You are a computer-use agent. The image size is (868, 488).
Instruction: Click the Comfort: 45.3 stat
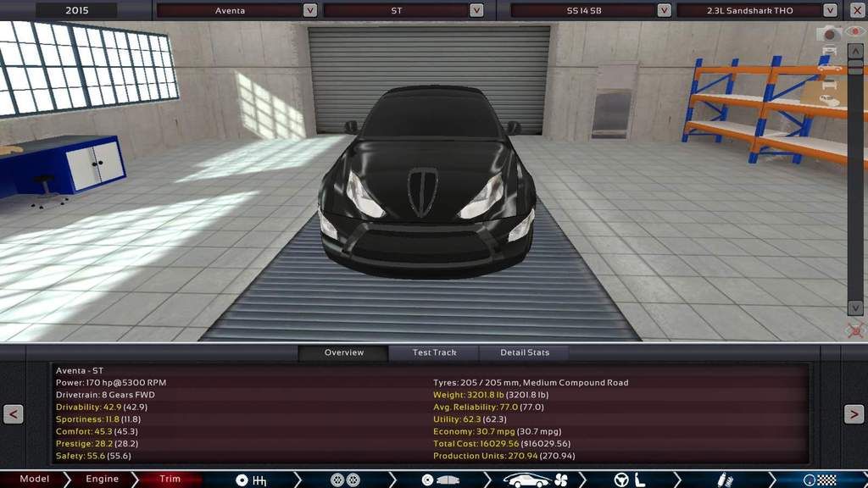(97, 431)
